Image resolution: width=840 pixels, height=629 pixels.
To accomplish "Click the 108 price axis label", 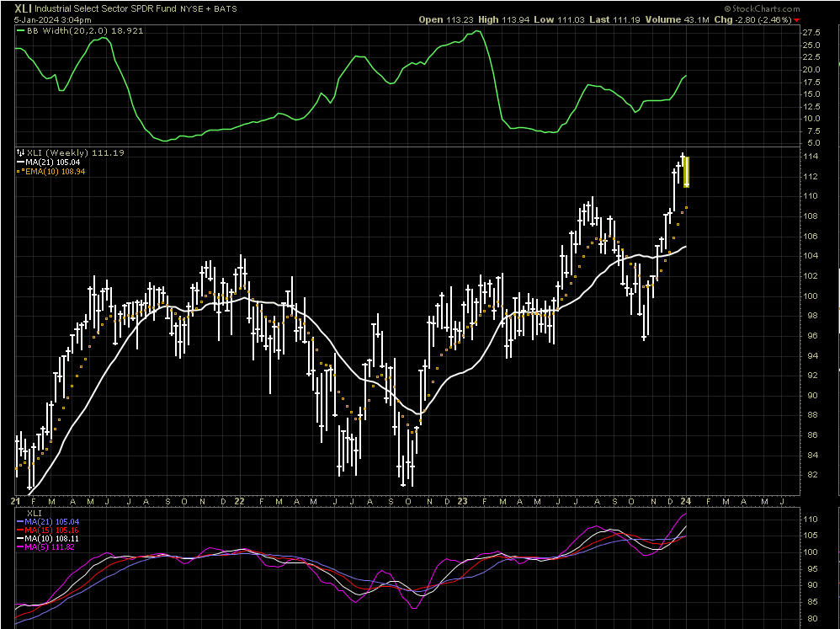I will pos(810,216).
